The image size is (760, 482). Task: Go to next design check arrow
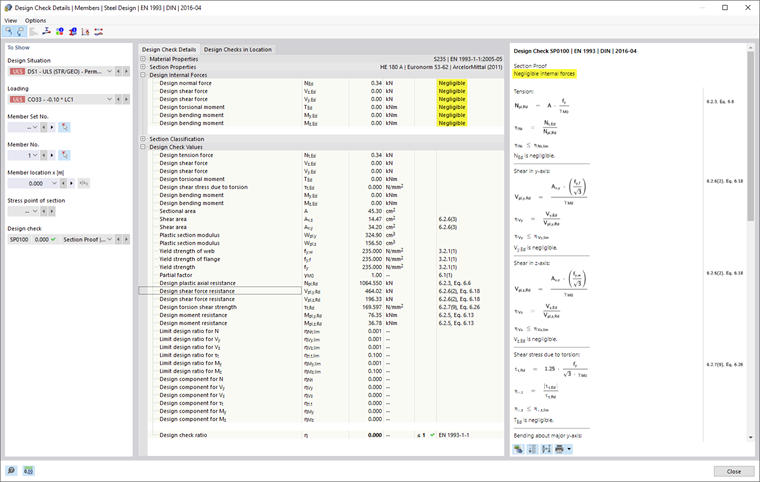(x=126, y=240)
